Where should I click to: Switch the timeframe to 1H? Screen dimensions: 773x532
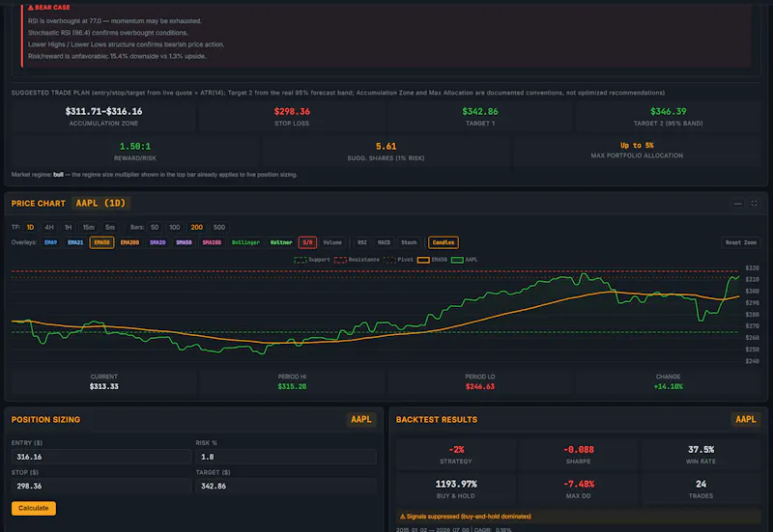tap(68, 227)
